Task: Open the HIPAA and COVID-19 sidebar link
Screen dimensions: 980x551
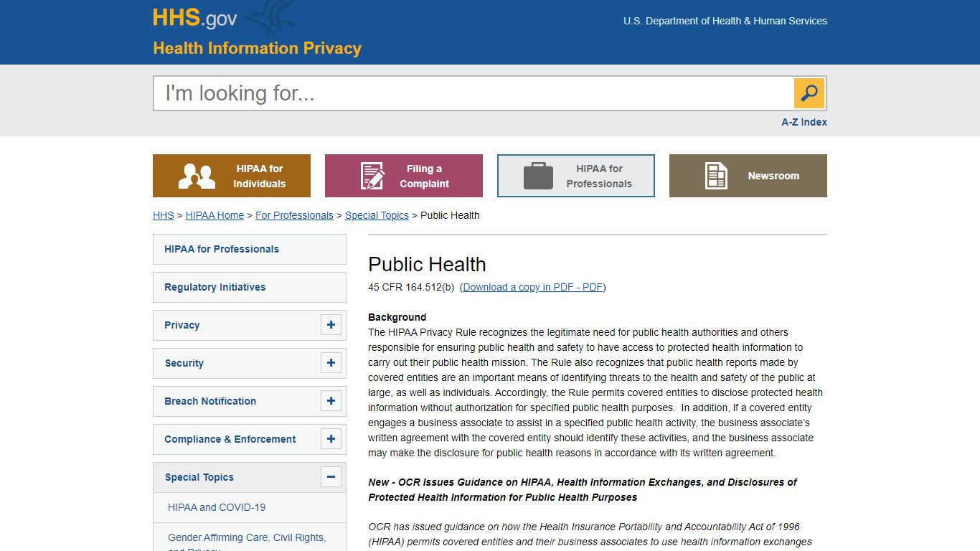Action: point(217,507)
